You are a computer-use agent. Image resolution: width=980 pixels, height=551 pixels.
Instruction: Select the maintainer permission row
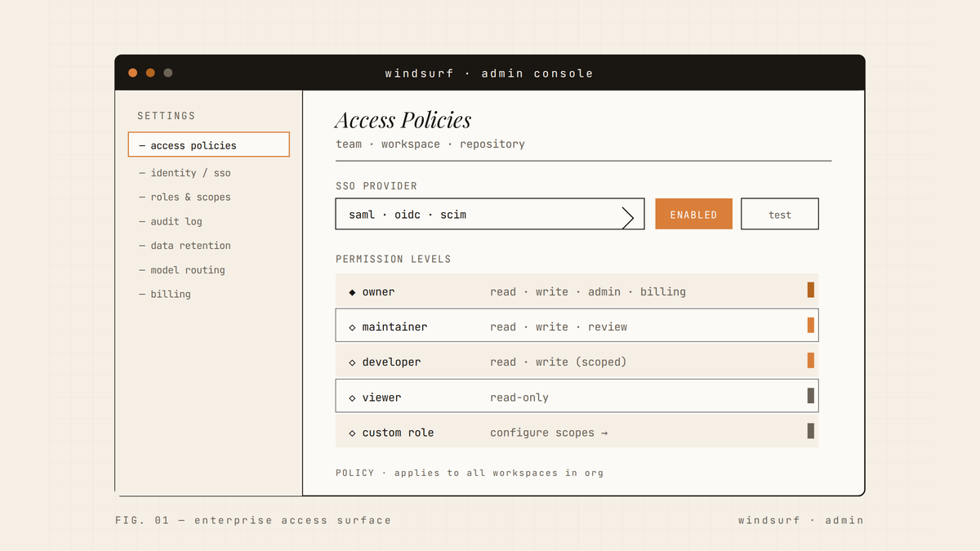[x=577, y=326]
